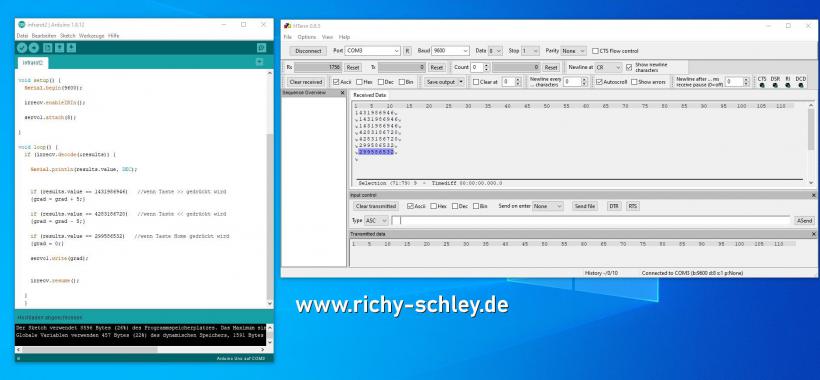Click the Arduino Upload arrow icon
This screenshot has width=820, height=380.
click(33, 48)
